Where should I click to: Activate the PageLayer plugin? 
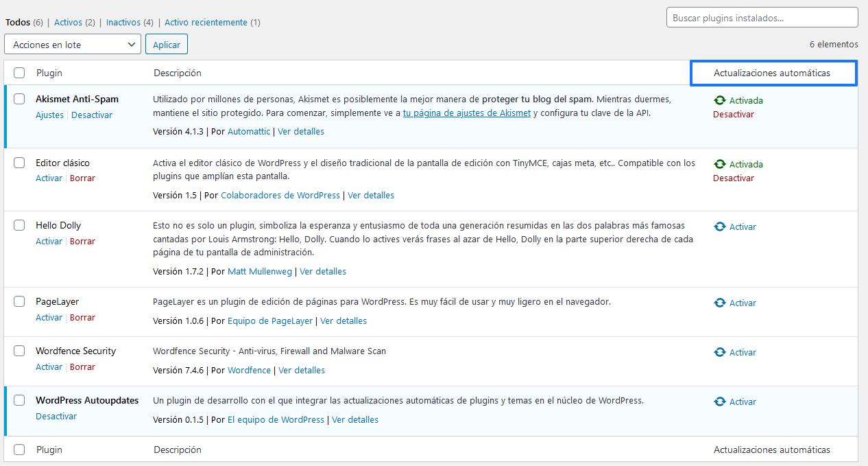49,318
